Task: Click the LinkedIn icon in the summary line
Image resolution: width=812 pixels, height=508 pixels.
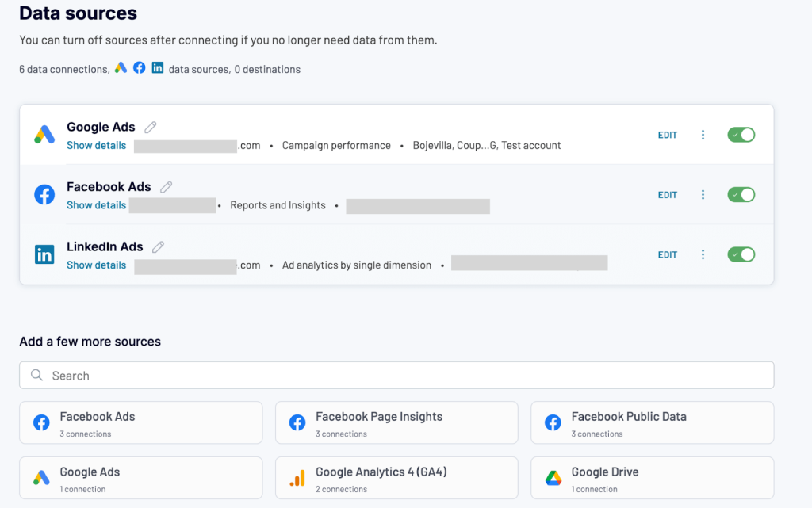Action: click(158, 68)
